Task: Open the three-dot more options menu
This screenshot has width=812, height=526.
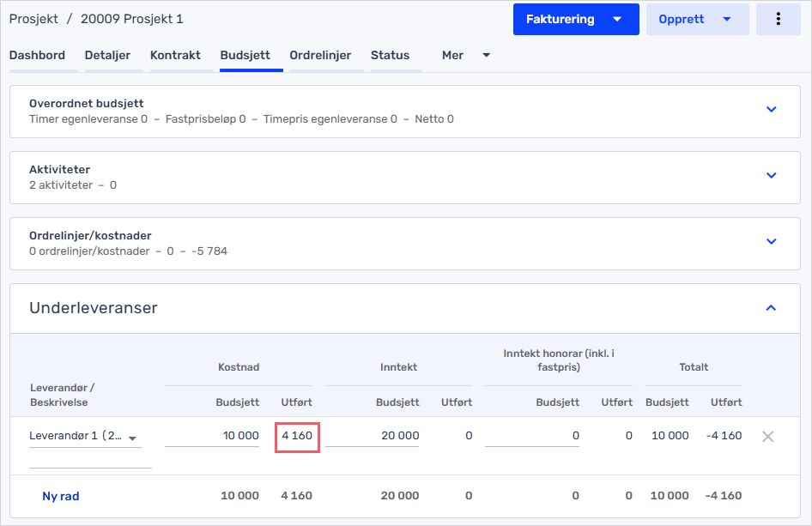Action: point(778,19)
